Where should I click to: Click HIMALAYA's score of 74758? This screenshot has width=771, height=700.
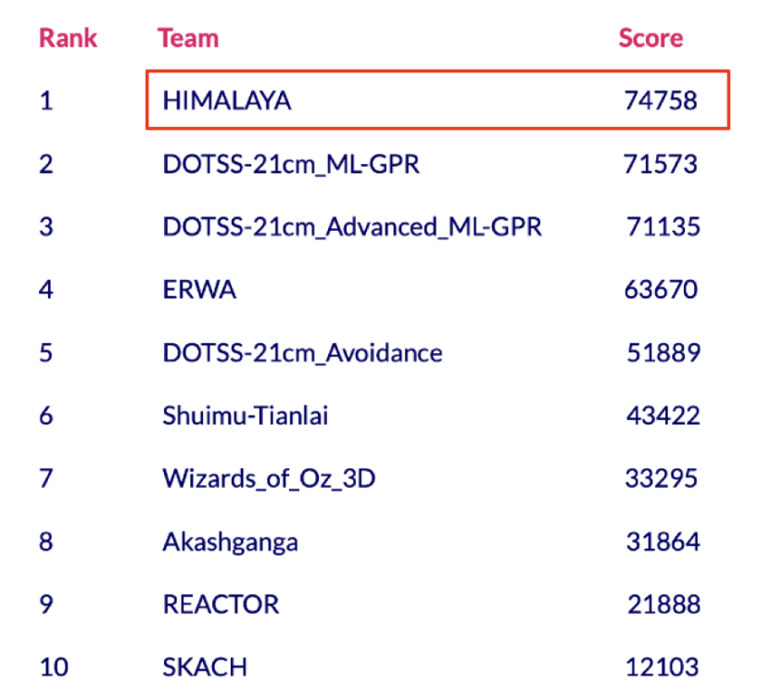click(661, 101)
